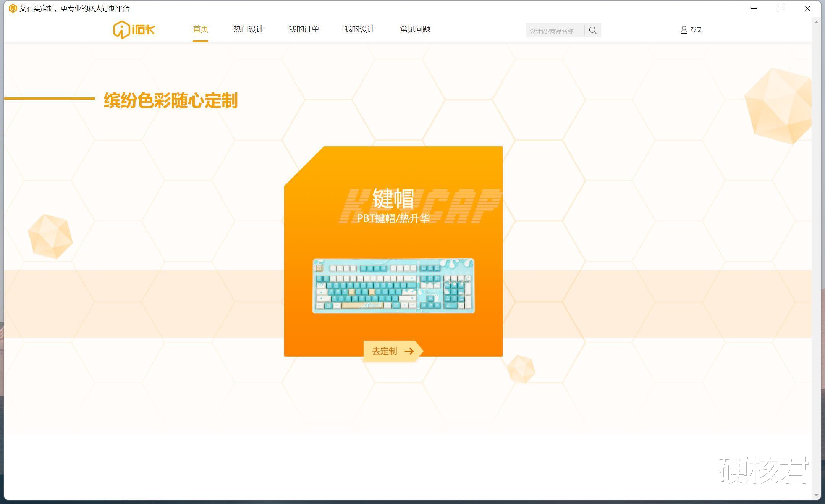Click the user profile login icon
Viewport: 825px width, 504px height.
point(684,30)
